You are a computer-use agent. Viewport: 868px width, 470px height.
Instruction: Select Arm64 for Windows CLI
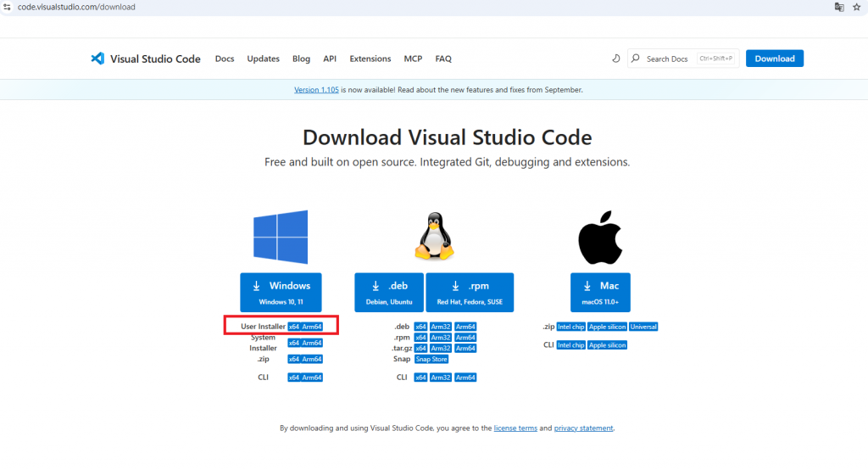312,378
